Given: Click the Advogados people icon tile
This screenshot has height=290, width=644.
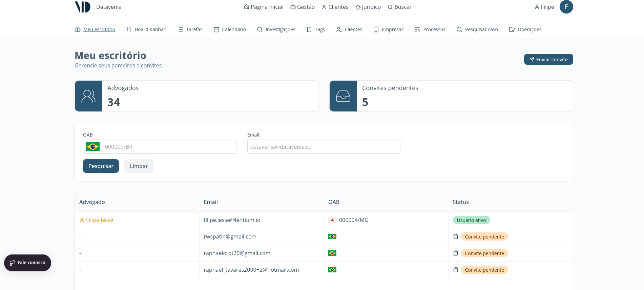Looking at the screenshot, I should pos(88,96).
